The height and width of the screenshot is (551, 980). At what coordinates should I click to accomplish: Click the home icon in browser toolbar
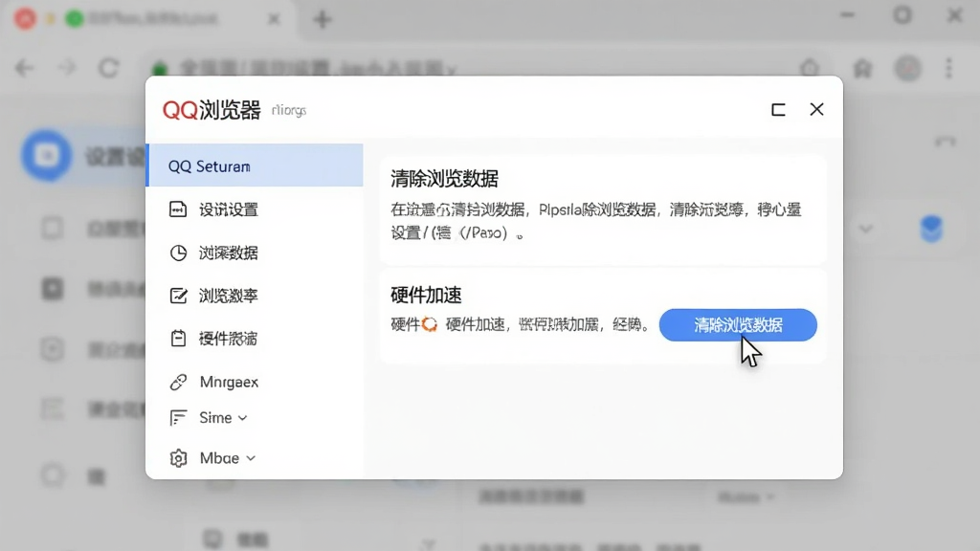(x=862, y=68)
